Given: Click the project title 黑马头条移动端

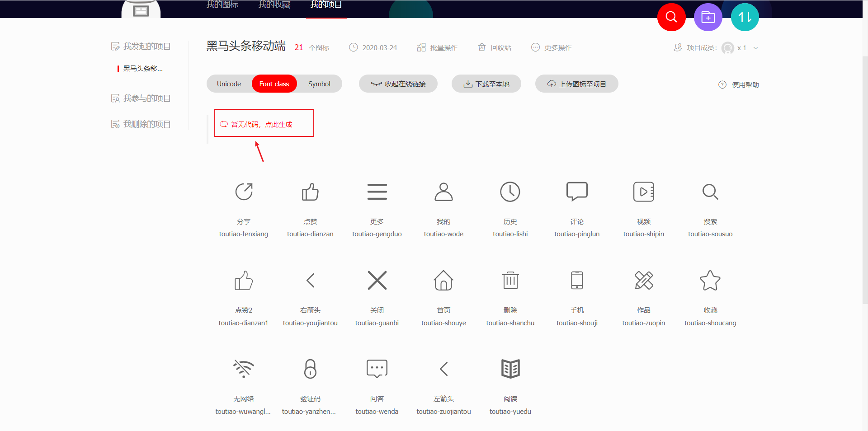Looking at the screenshot, I should pos(246,47).
